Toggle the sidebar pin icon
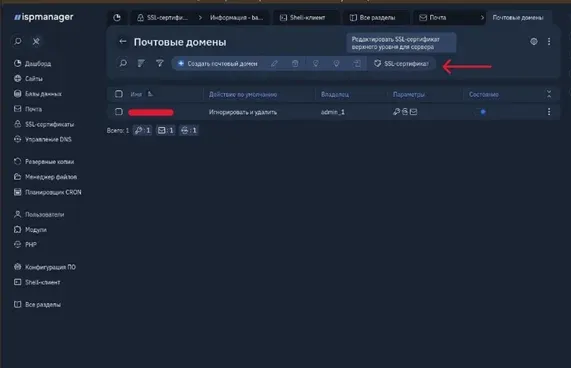Image resolution: width=571 pixels, height=368 pixels. coord(36,41)
